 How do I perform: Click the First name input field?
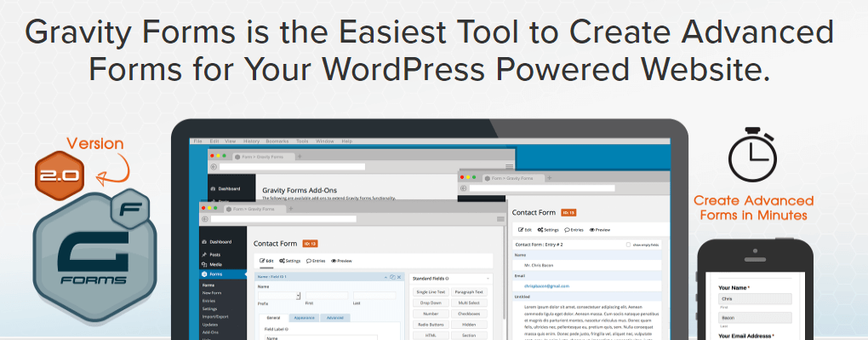pyautogui.click(x=327, y=296)
